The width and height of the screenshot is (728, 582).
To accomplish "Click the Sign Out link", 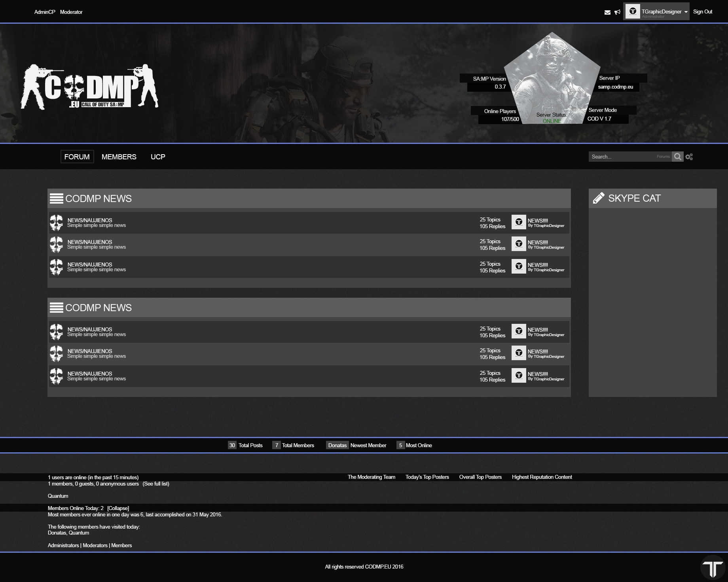I will coord(702,12).
